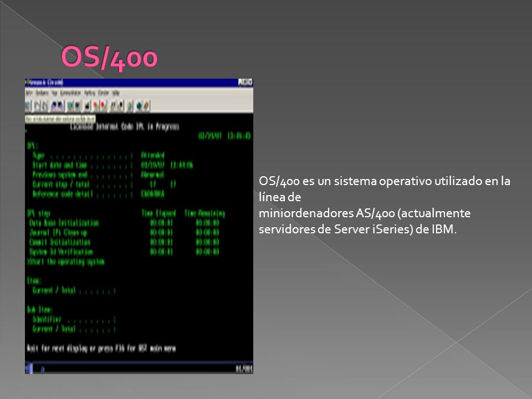Click the 'Reference code detail' line
The image size is (532, 399).
click(99, 194)
